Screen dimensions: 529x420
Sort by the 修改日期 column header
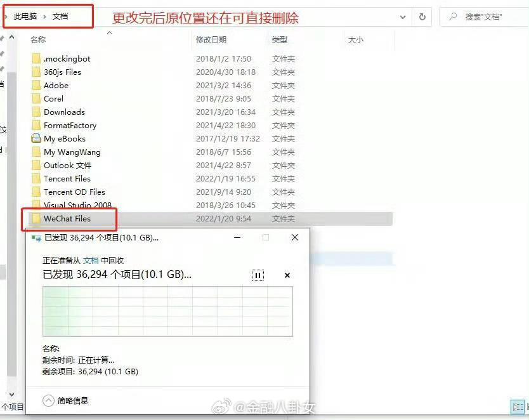211,40
